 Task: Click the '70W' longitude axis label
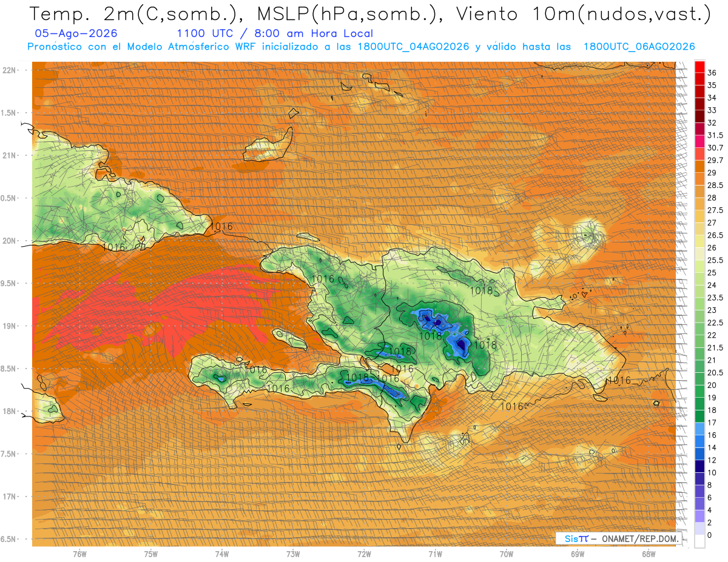(x=507, y=554)
